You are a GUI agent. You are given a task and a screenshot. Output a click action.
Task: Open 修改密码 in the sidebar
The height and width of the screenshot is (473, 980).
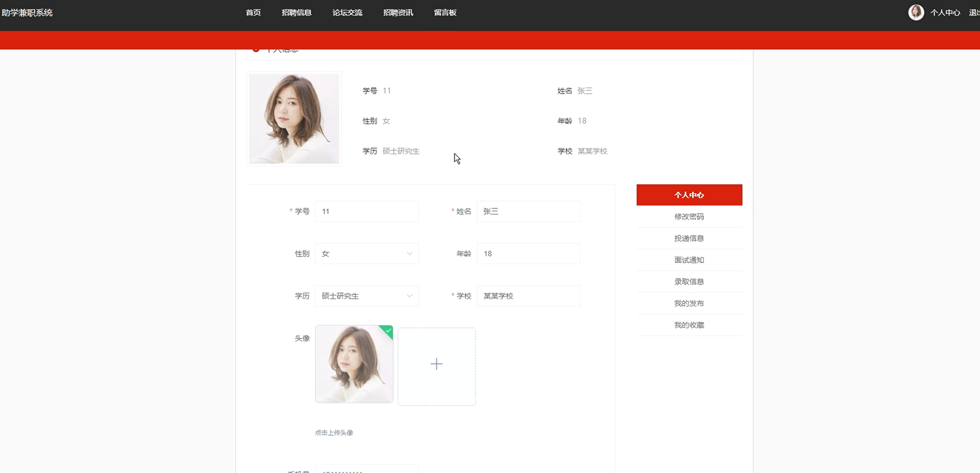(x=689, y=217)
